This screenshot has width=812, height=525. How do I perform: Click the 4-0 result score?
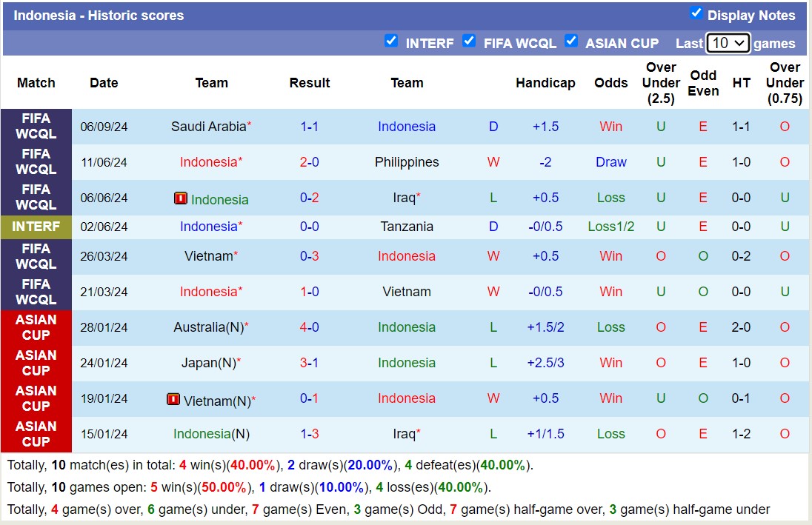click(310, 327)
